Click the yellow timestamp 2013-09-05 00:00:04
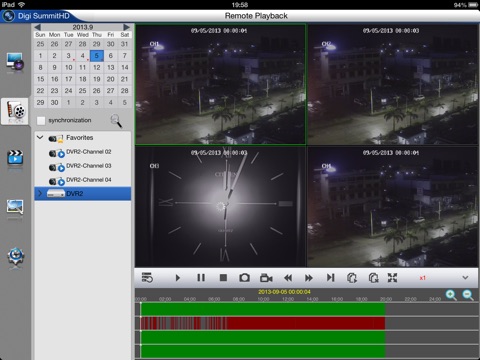Image resolution: width=480 pixels, height=360 pixels. pyautogui.click(x=284, y=292)
